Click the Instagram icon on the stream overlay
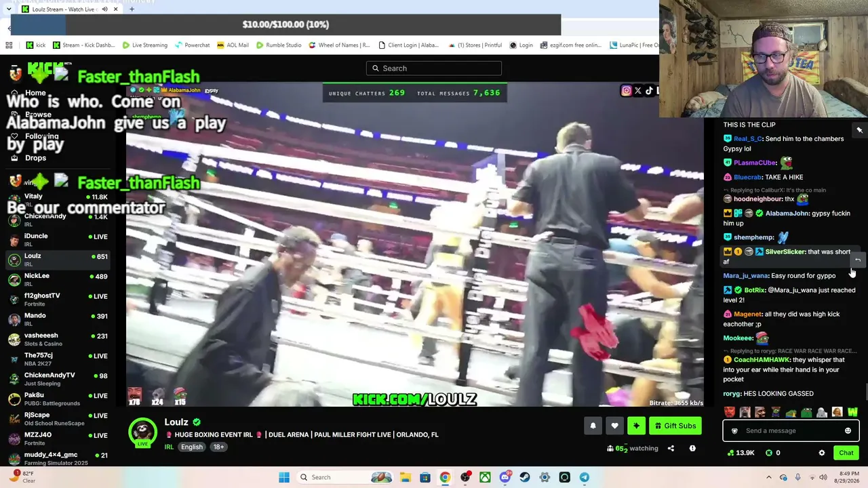Image resolution: width=868 pixels, height=488 pixels. (x=627, y=91)
